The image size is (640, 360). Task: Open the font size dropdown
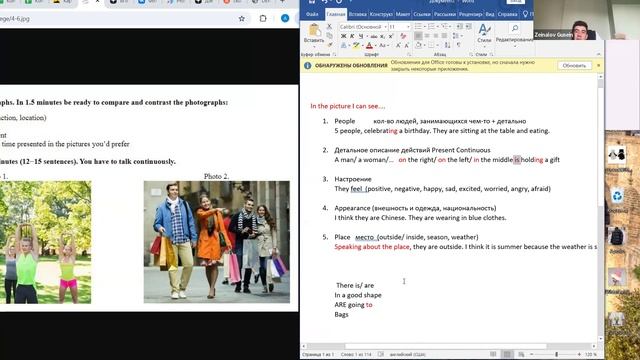point(408,27)
